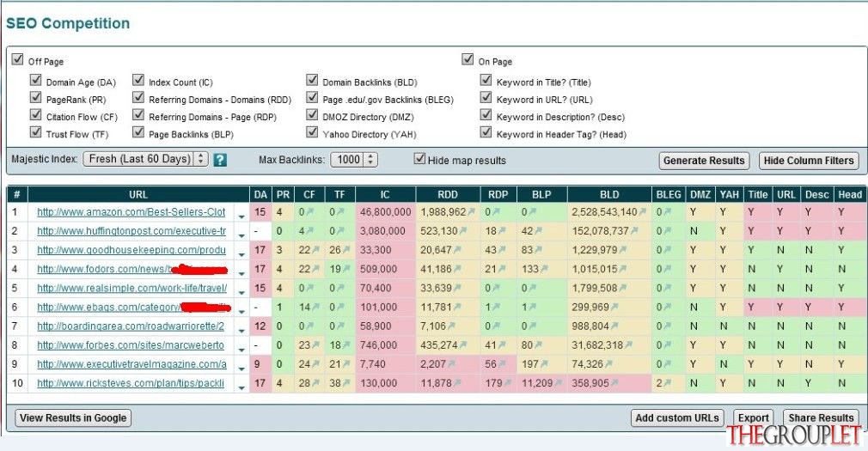Image resolution: width=868 pixels, height=451 pixels.
Task: Click arrow icon beside executivetravelmagazine RDD 2,207
Action: click(x=451, y=364)
